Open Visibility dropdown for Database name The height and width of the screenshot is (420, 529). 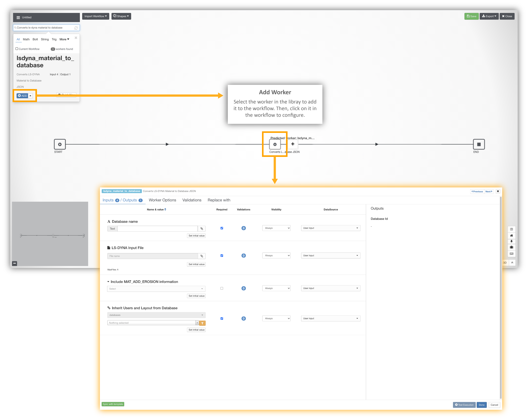(276, 228)
